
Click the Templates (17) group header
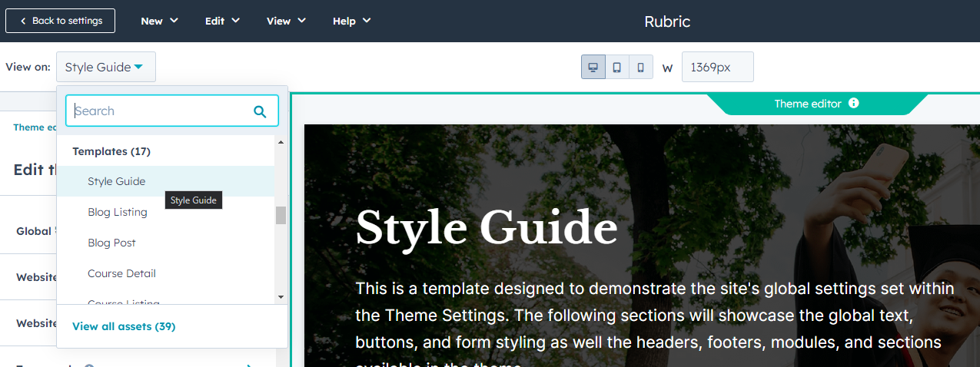(111, 151)
